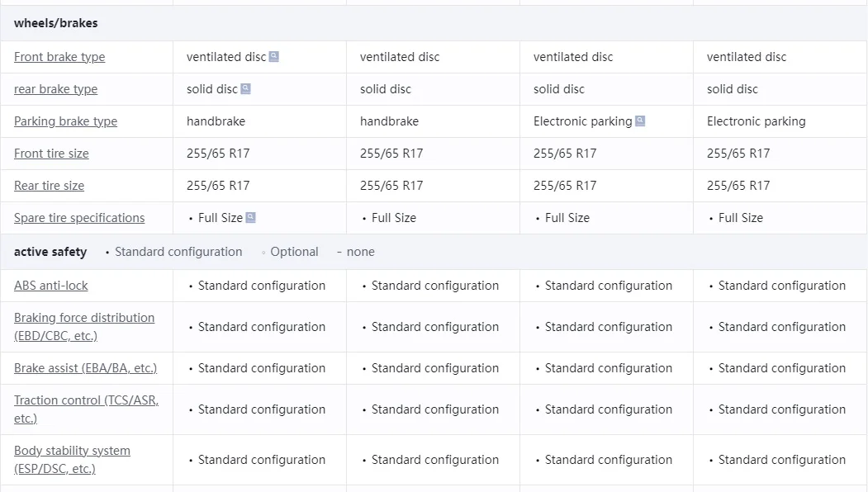Follow the Parking brake type link
868x492 pixels.
point(65,121)
